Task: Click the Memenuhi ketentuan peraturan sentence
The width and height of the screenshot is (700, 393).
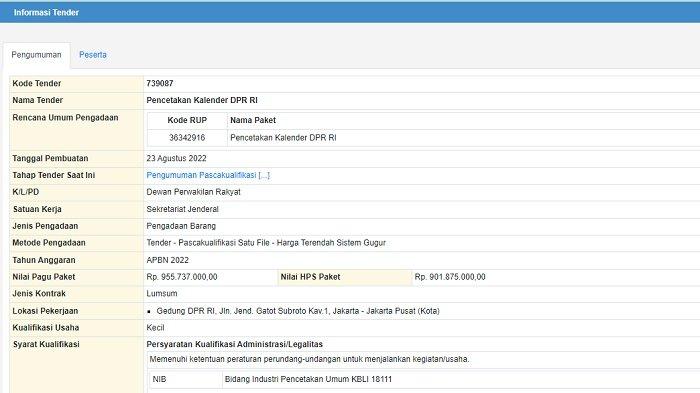Action: point(309,359)
